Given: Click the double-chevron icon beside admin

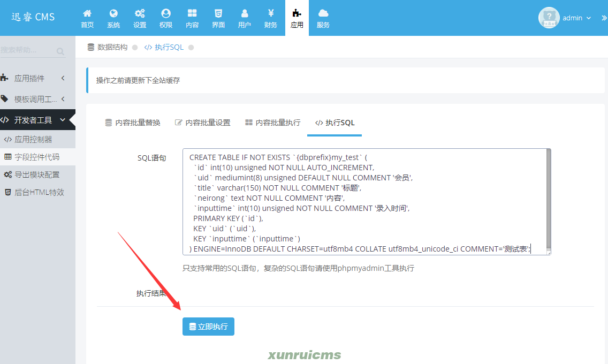Looking at the screenshot, I should pyautogui.click(x=604, y=18).
